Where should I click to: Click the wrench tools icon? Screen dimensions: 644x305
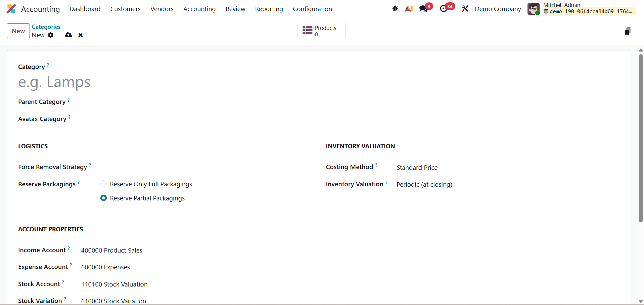click(x=465, y=9)
